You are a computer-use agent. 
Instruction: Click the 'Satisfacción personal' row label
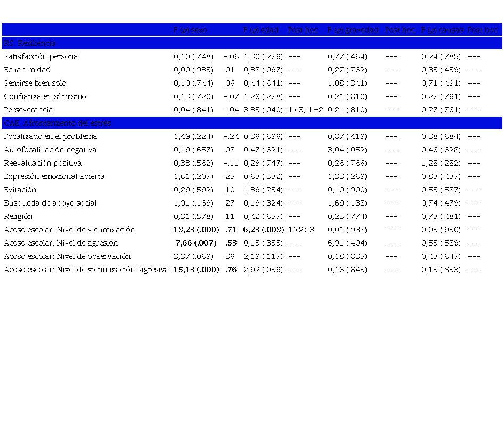[x=42, y=56]
